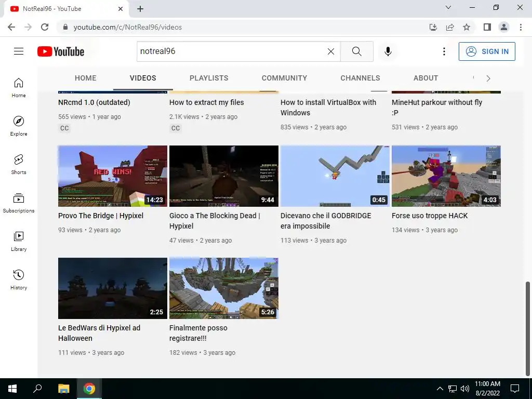Open Shorts in the sidebar
The height and width of the screenshot is (399, 532).
(19, 165)
